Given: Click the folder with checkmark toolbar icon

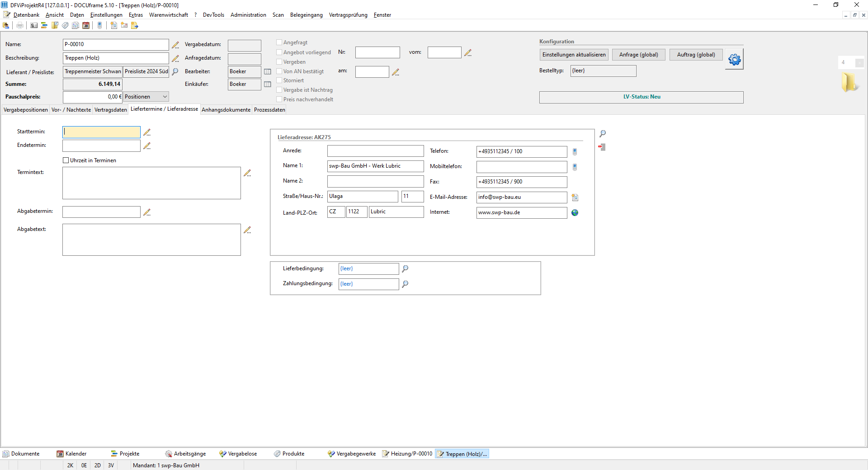Looking at the screenshot, I should click(x=55, y=26).
